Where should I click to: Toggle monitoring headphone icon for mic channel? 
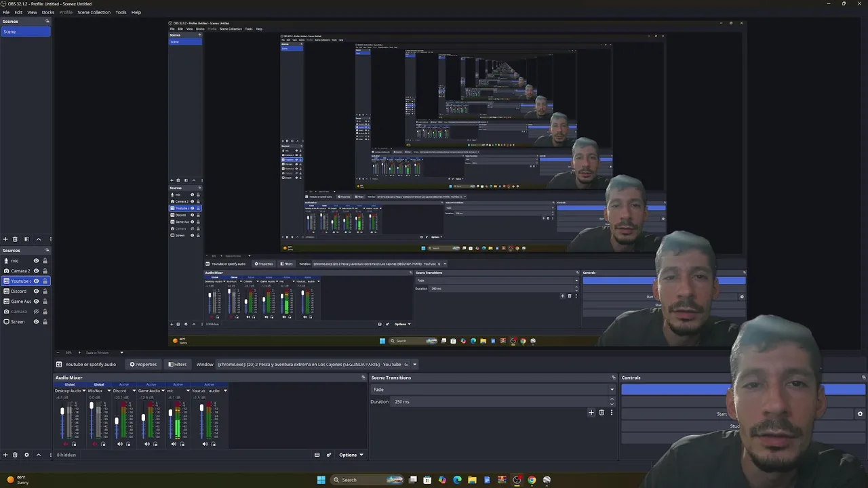click(x=182, y=444)
